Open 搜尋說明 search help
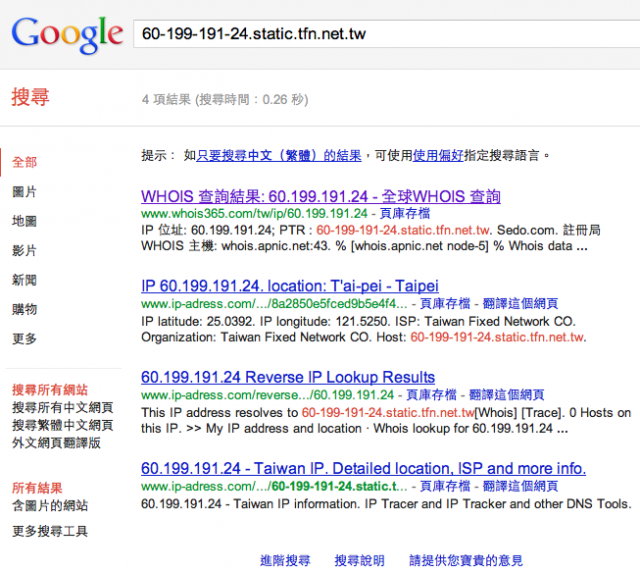Viewport: 640px width, 573px height. click(360, 561)
